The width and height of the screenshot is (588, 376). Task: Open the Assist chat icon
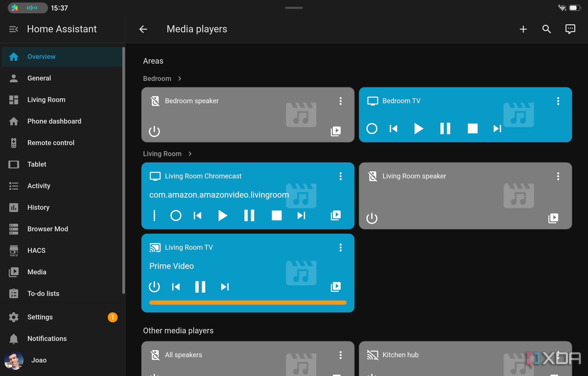point(570,29)
